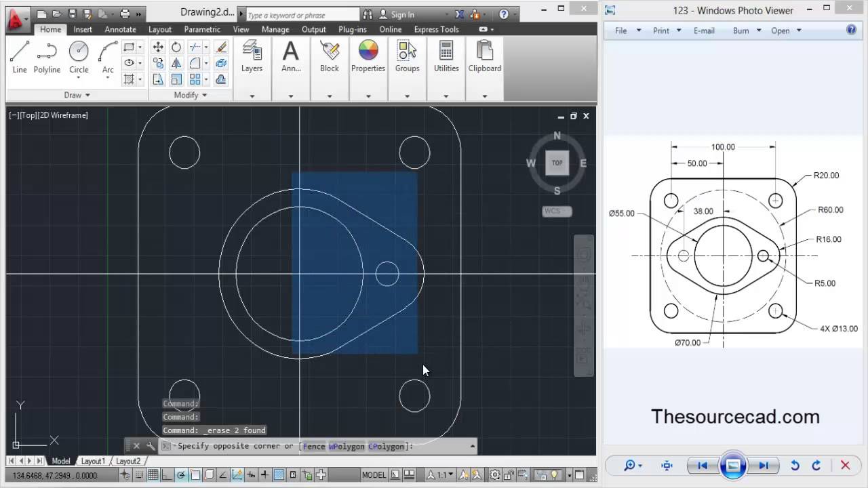Open the Layers panel

(252, 57)
